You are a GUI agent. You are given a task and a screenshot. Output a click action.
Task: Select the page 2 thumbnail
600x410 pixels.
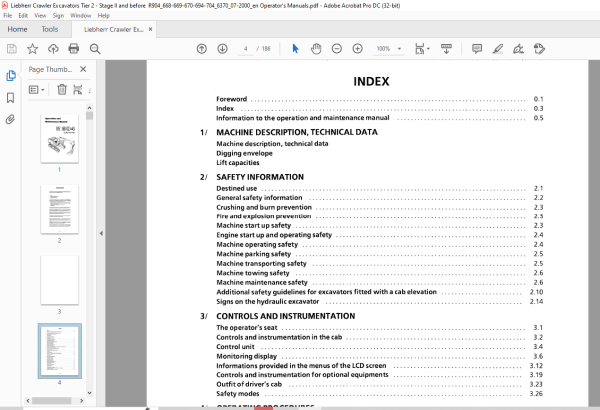pos(59,209)
